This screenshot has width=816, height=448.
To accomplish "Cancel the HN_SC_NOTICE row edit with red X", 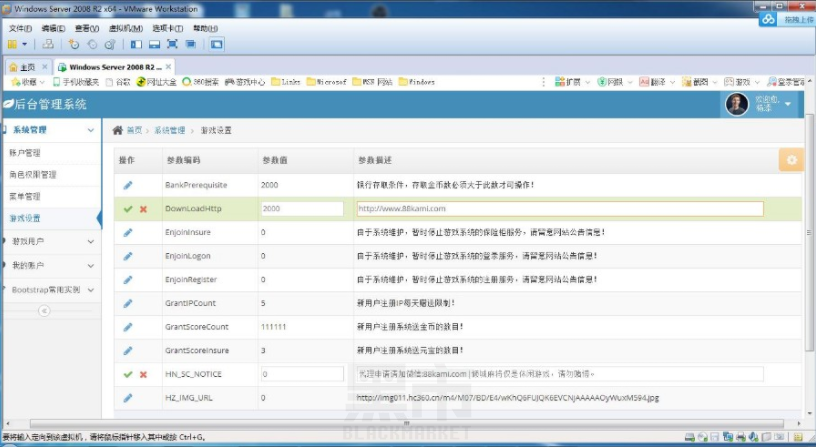I will 143,375.
